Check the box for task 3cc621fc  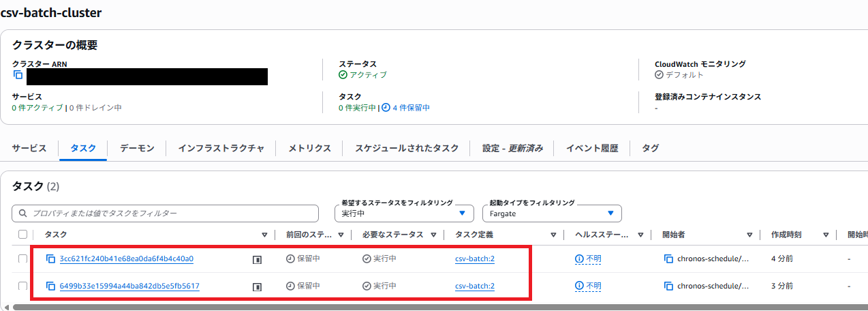click(x=23, y=259)
